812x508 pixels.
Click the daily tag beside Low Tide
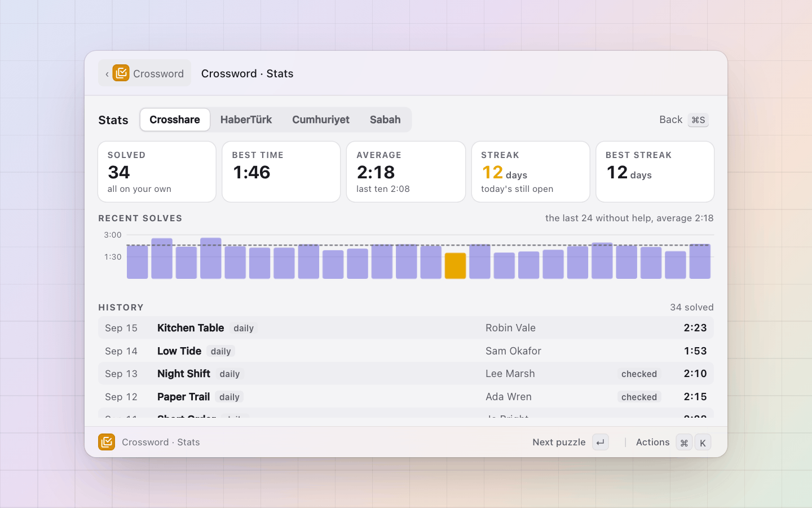221,352
